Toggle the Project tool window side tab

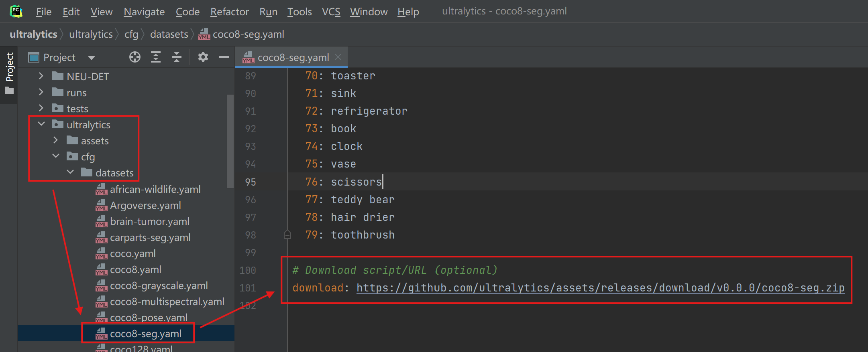point(9,73)
